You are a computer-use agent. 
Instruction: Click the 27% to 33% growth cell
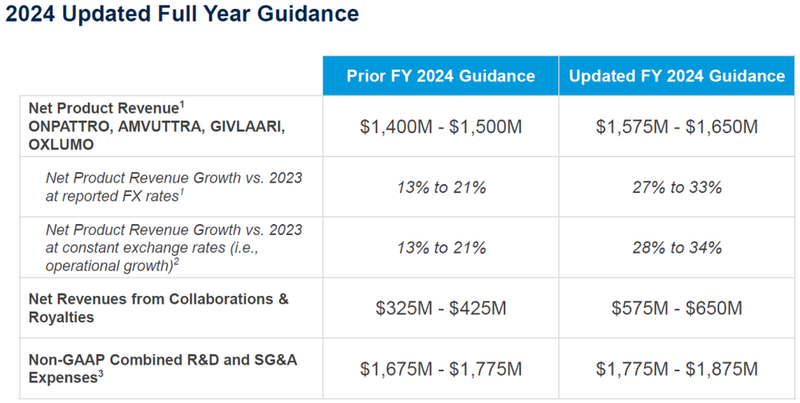[x=677, y=187]
